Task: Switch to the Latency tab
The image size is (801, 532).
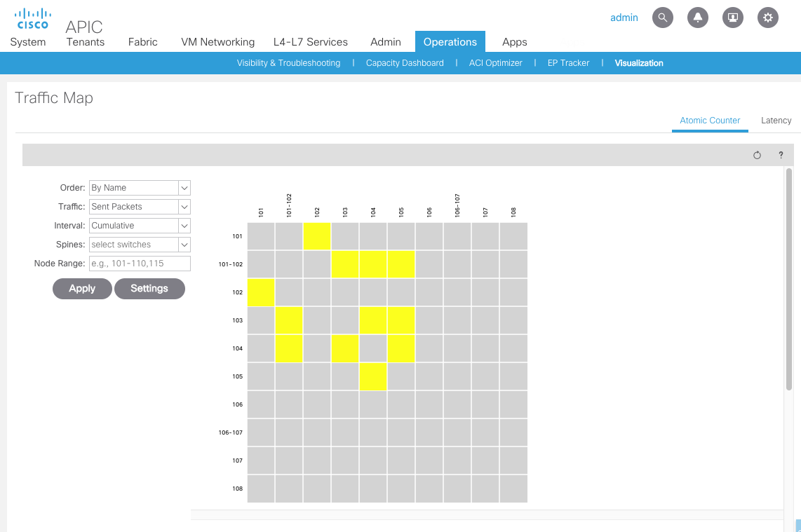Action: coord(776,121)
